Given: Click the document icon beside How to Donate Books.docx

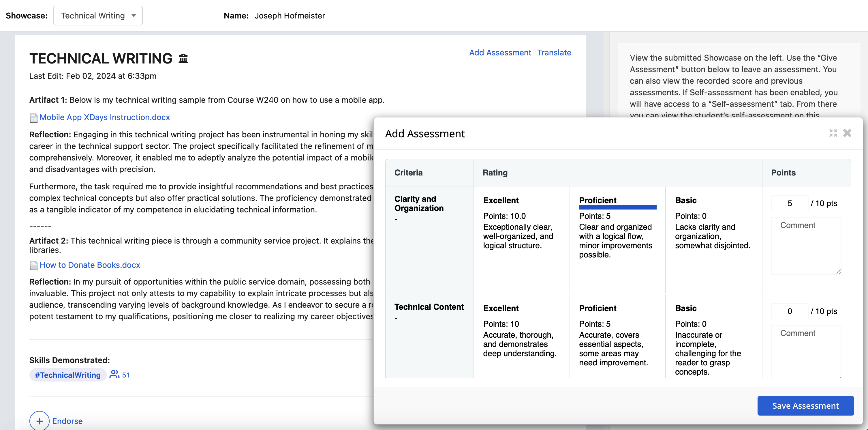Looking at the screenshot, I should tap(33, 266).
